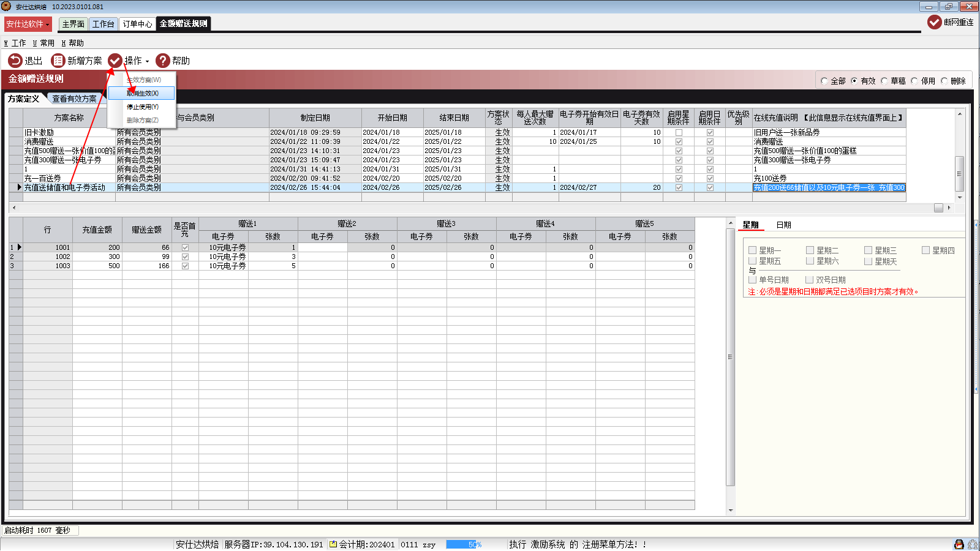This screenshot has width=980, height=551.
Task: Select the 删除 radio button
Action: pyautogui.click(x=944, y=81)
